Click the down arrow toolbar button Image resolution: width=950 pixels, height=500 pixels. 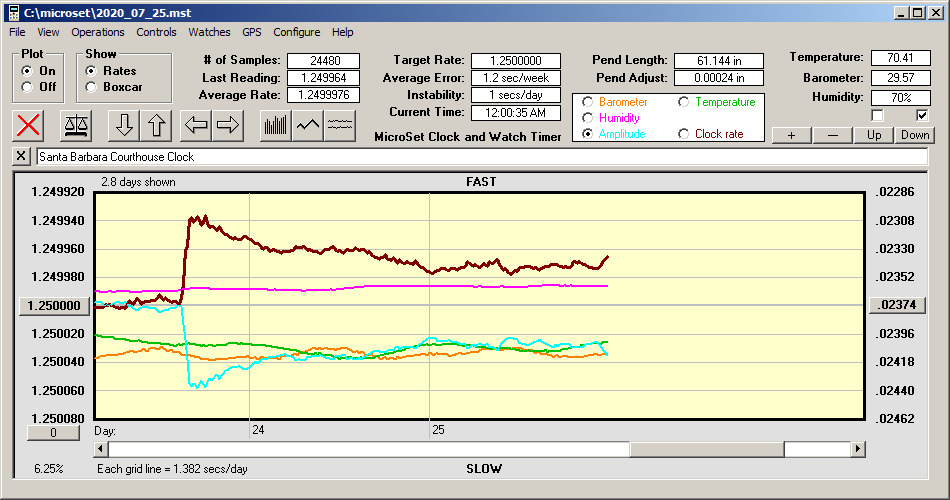coord(124,125)
